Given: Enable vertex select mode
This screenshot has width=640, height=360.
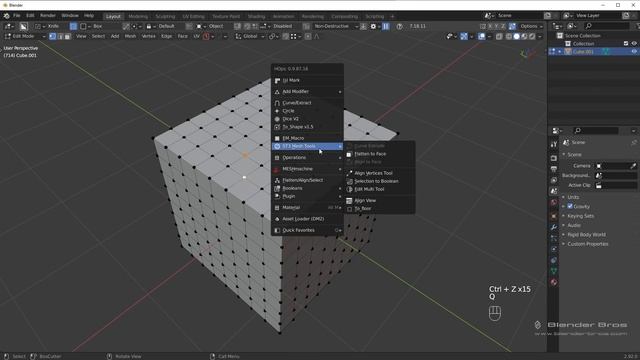Looking at the screenshot, I should (53, 36).
